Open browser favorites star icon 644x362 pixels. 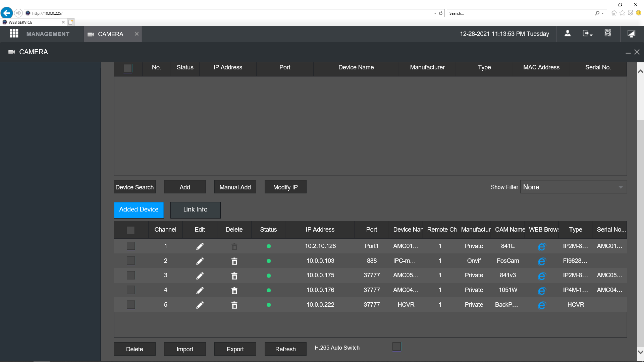tap(622, 13)
